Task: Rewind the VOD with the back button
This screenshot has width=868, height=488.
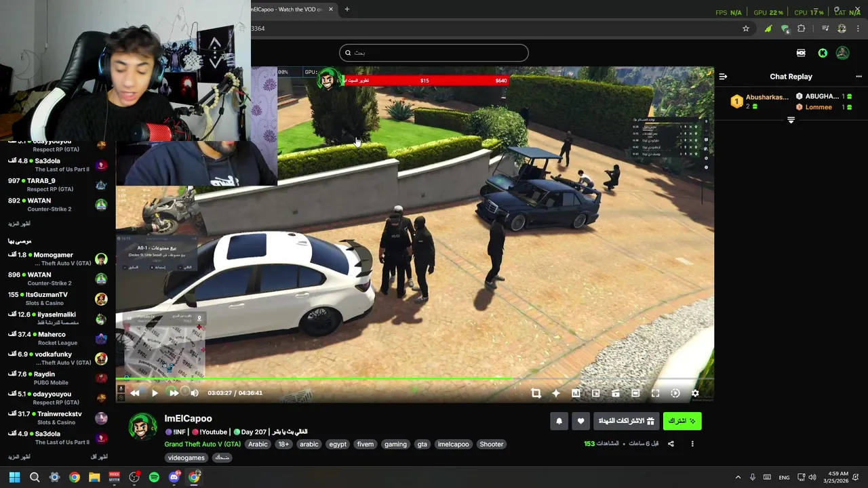Action: point(135,393)
